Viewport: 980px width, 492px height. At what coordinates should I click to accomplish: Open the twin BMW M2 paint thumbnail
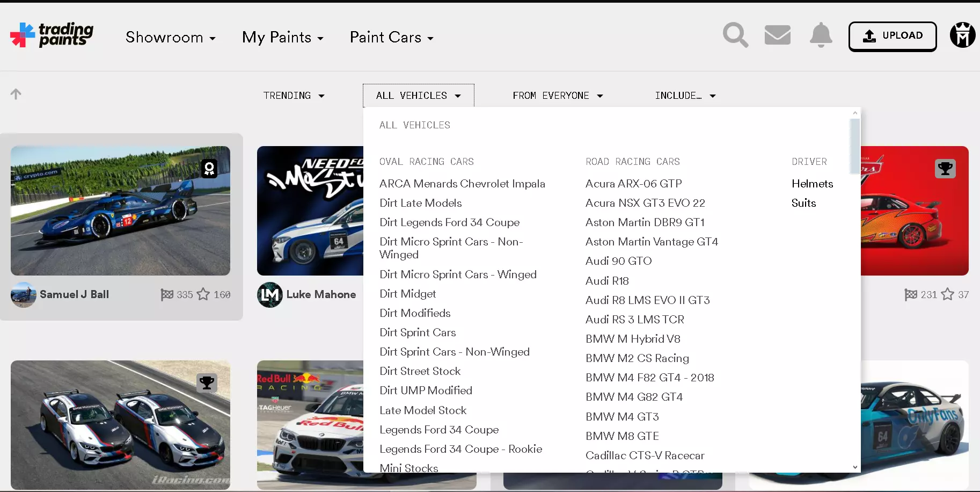[120, 425]
